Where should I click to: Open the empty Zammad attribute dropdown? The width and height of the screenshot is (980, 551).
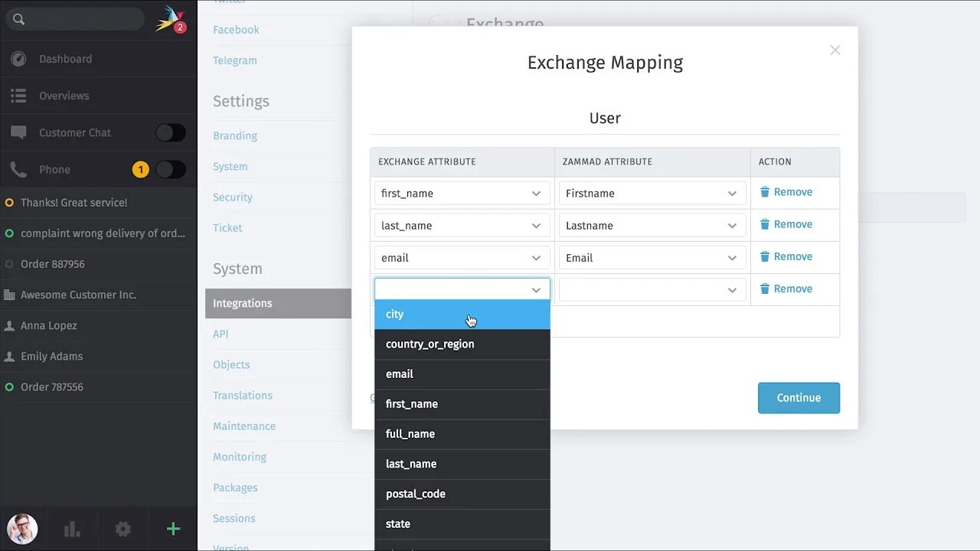click(x=652, y=289)
